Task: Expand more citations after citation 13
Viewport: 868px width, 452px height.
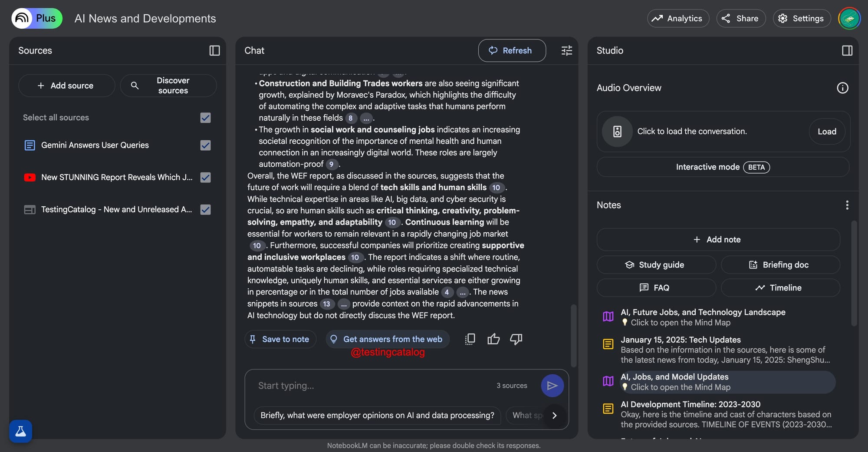Action: pos(344,304)
